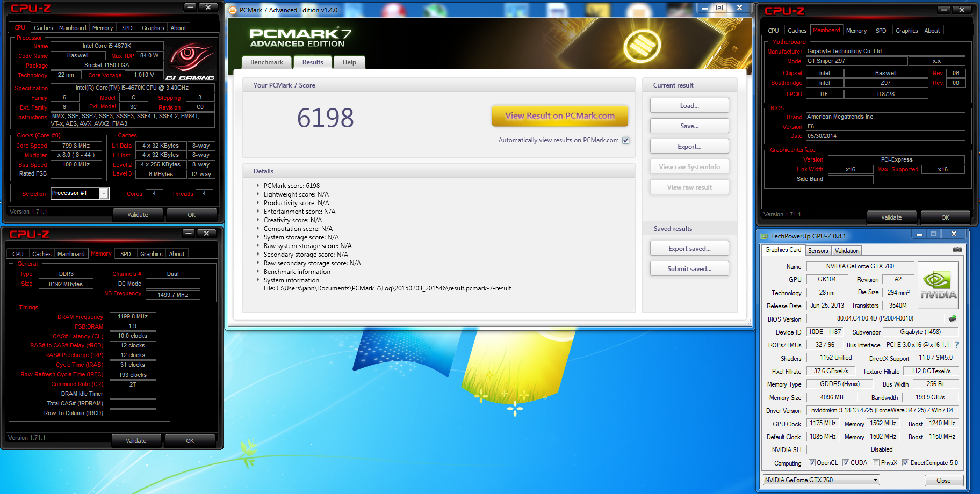Click the G1 Gaming logo in CPU-Z
The height and width of the screenshot is (494, 980).
[190, 61]
